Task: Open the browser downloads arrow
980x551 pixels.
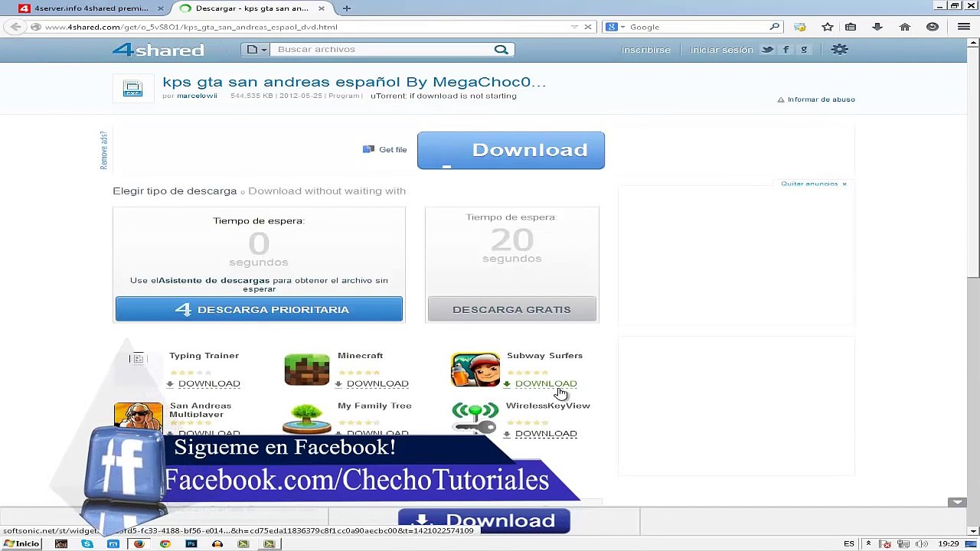Action: (x=877, y=27)
